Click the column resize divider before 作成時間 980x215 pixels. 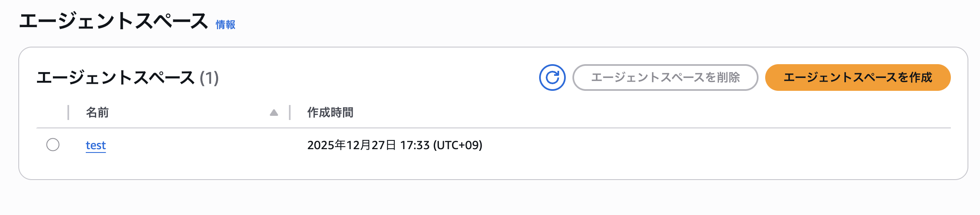[x=290, y=112]
